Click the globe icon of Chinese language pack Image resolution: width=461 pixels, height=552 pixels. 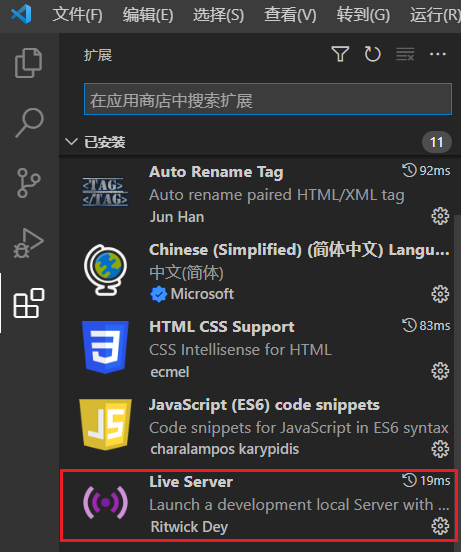(x=105, y=270)
